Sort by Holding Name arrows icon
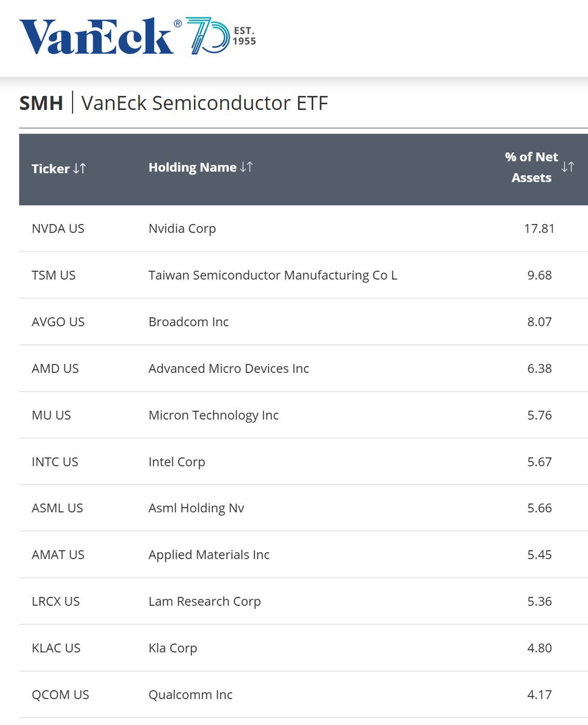 [x=247, y=167]
